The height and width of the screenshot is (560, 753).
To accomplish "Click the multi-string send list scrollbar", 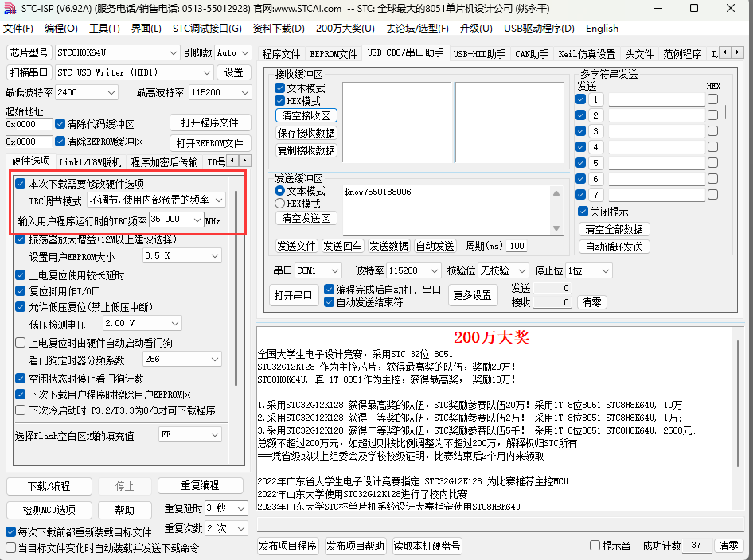I will point(726,112).
